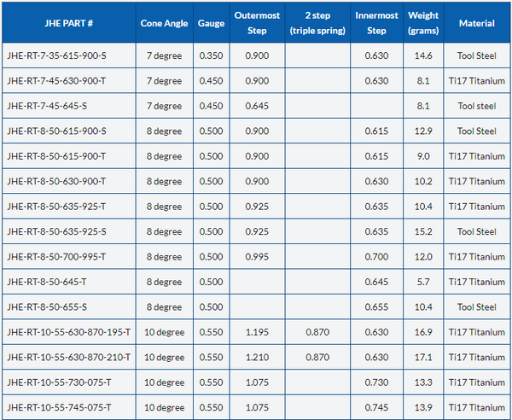Select the Cone Angle column header
The image size is (512, 420).
163,23
